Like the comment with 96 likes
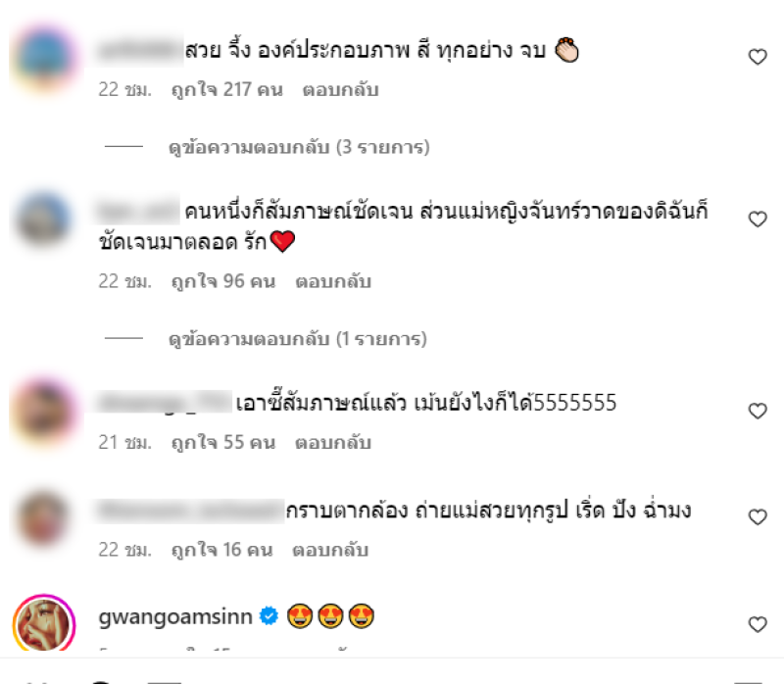Screen dimensions: 784x684 tap(758, 219)
